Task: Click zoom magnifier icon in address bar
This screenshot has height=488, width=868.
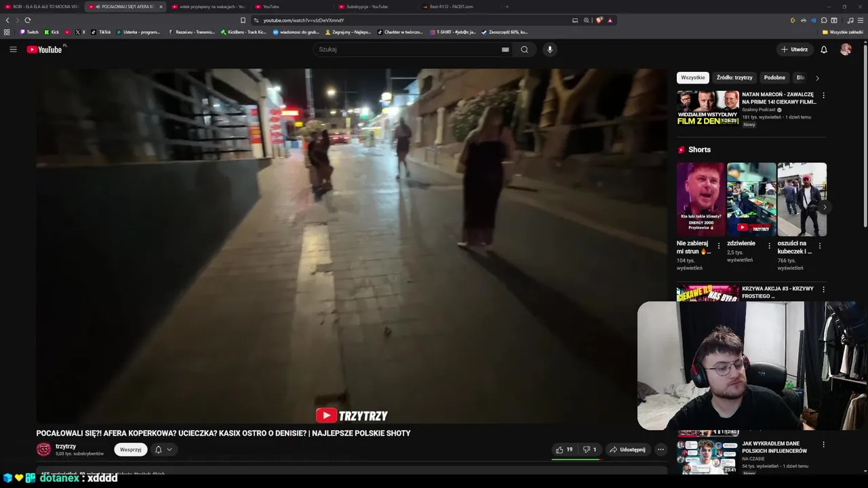Action: 587,20
